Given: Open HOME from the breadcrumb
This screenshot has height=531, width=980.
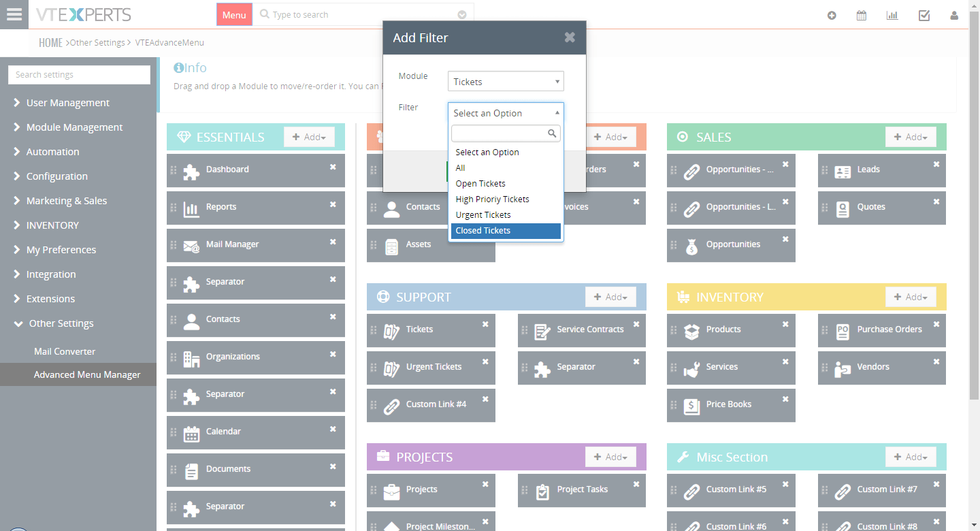Looking at the screenshot, I should [50, 42].
